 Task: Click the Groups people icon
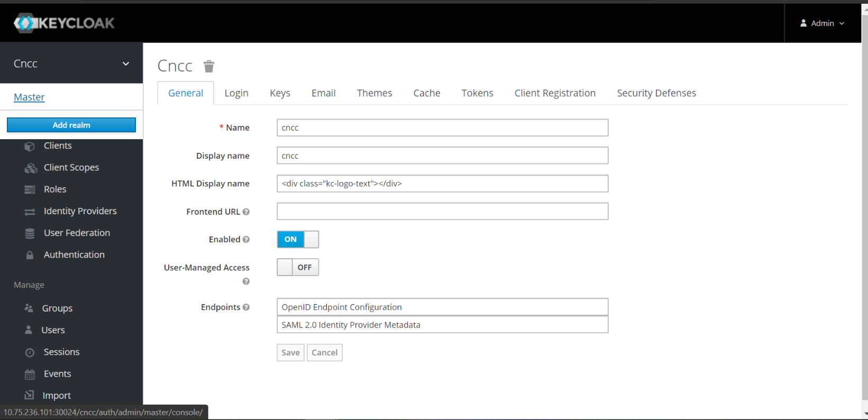click(x=29, y=308)
